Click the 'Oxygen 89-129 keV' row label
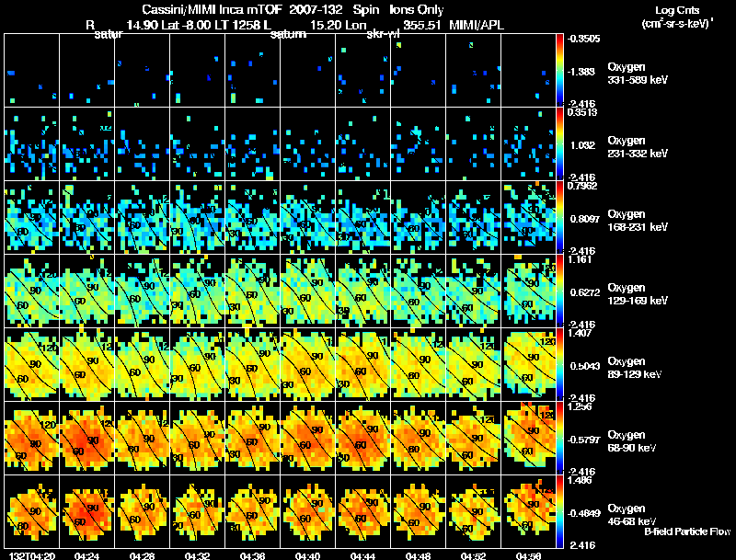 (635, 368)
